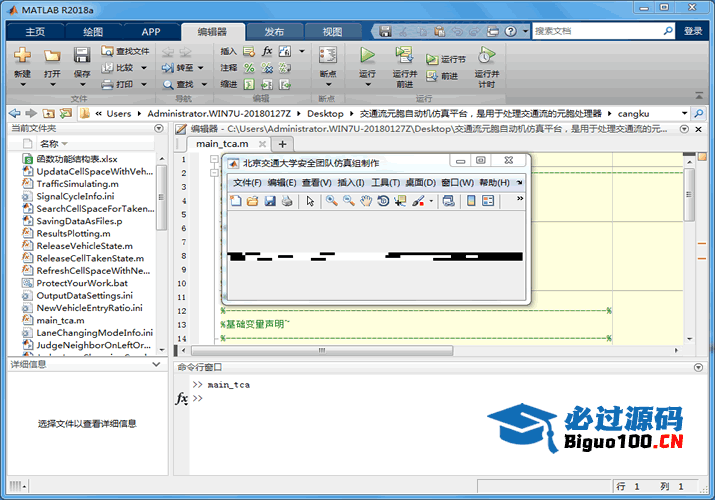This screenshot has width=715, height=500.
Task: Open command window actions menu button
Action: pyautogui.click(x=698, y=367)
